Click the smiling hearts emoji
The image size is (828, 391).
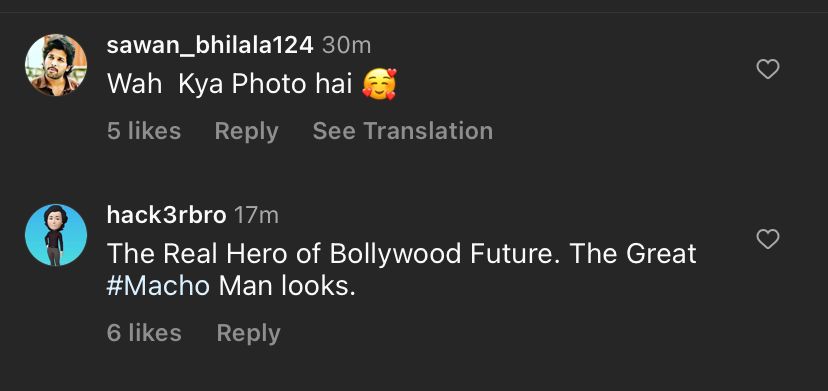[x=379, y=84]
